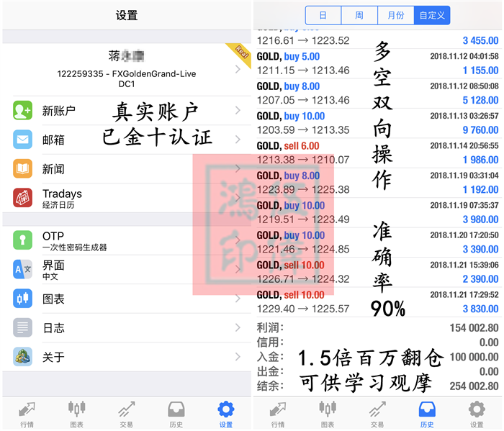Open the 关于 row chevron arrow
504x431 pixels.
(x=238, y=357)
